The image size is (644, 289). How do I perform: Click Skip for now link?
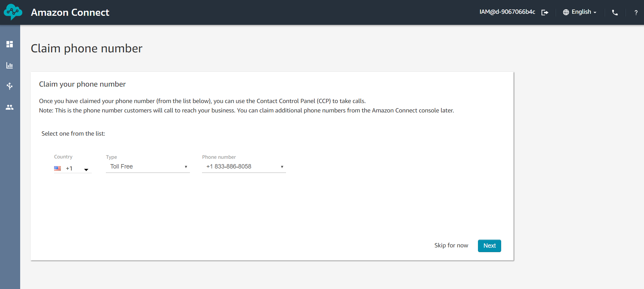451,245
